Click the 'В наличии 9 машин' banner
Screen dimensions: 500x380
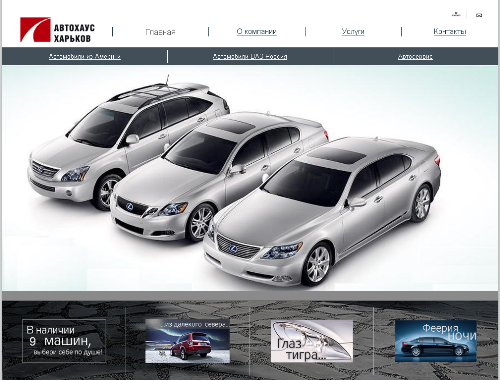point(64,341)
